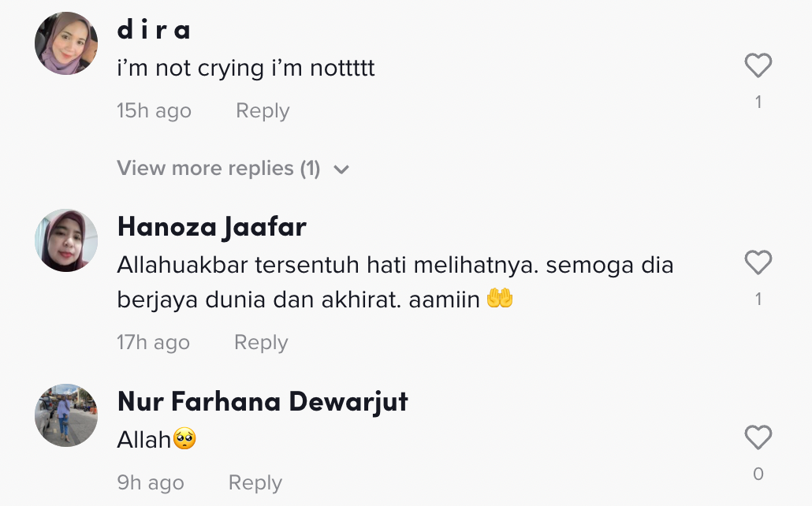Click the "17h ago" timestamp
812x506 pixels.
(153, 343)
